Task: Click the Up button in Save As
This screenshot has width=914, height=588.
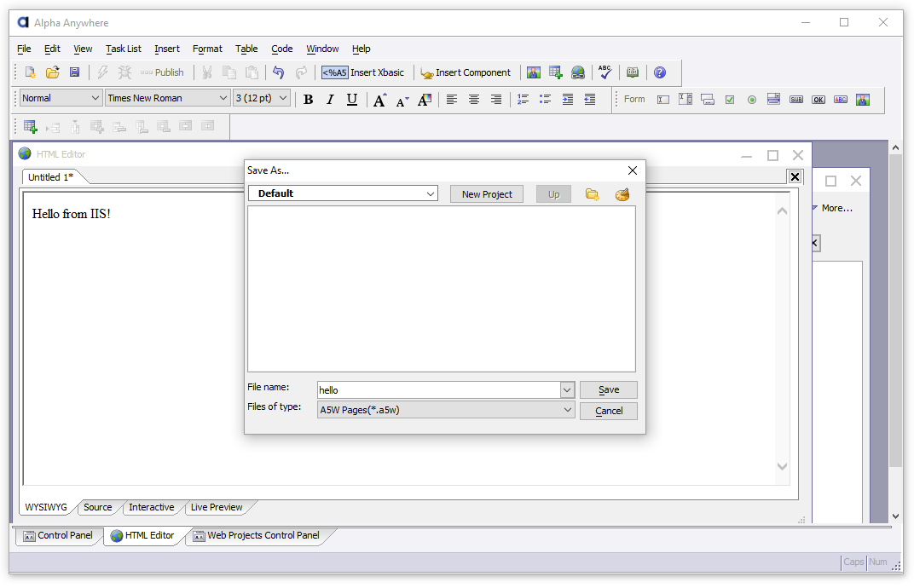Action: [x=553, y=194]
